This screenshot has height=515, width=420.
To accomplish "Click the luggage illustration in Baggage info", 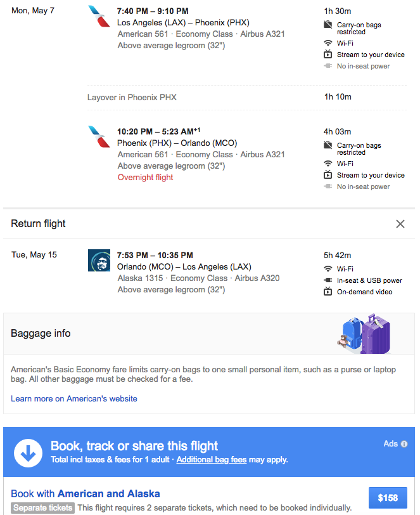I will (x=364, y=334).
